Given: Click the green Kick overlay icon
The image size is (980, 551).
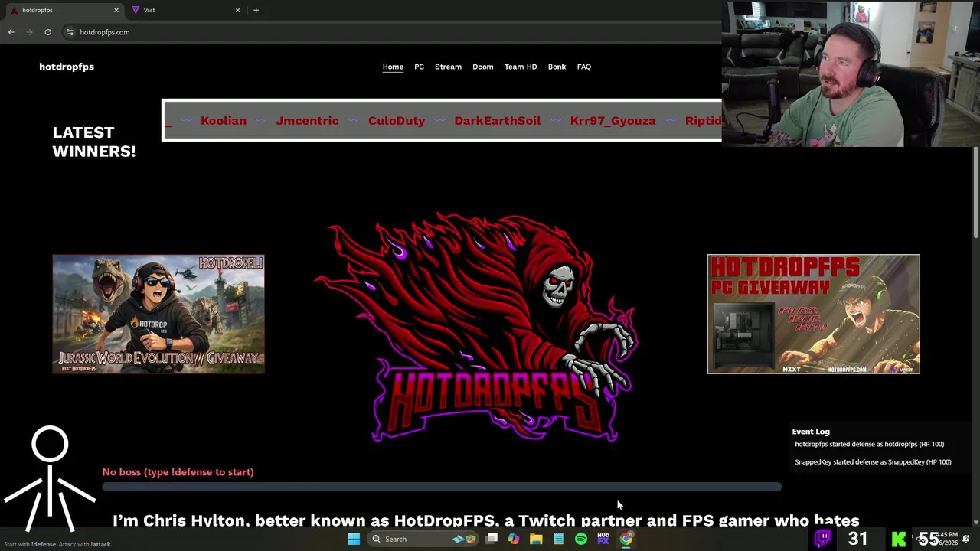Looking at the screenshot, I should (899, 540).
